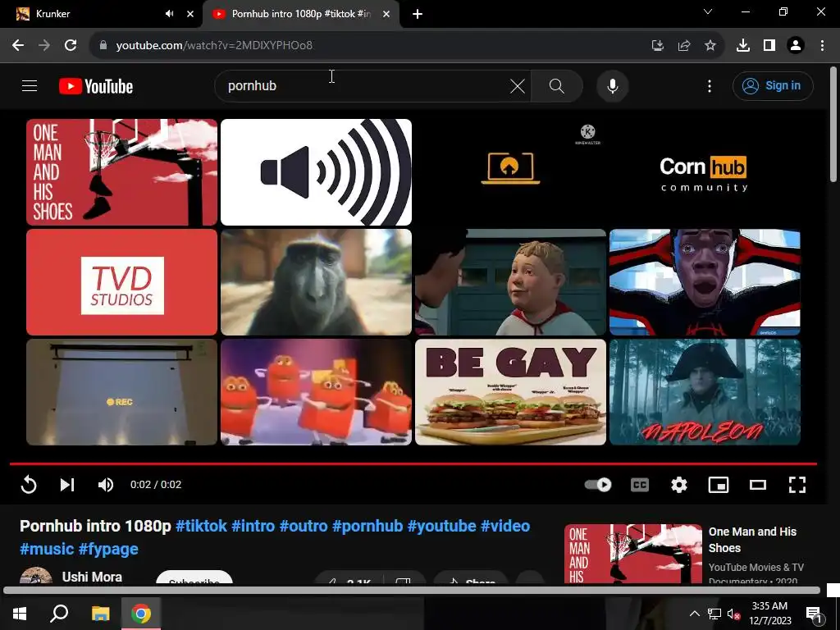
Task: Go forward in browser history
Action: 44,45
